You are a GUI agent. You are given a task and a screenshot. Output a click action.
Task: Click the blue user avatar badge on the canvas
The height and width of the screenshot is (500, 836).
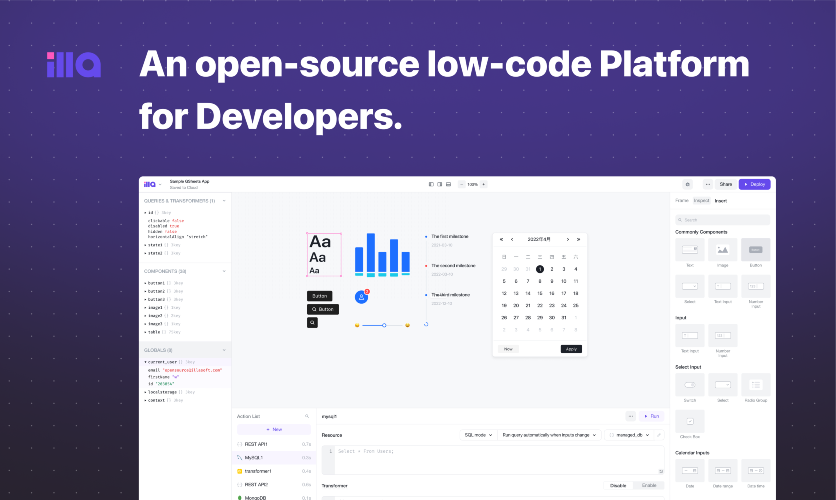[361, 297]
